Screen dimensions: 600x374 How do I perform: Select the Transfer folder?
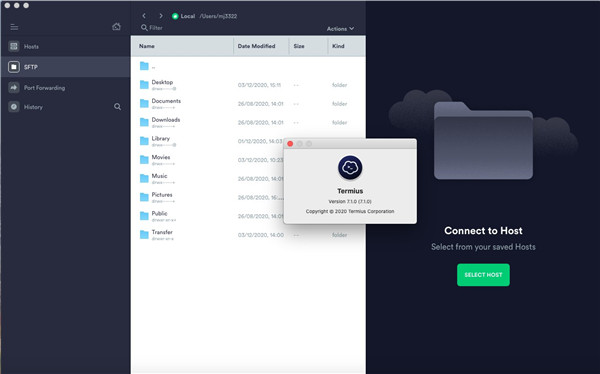(248, 235)
